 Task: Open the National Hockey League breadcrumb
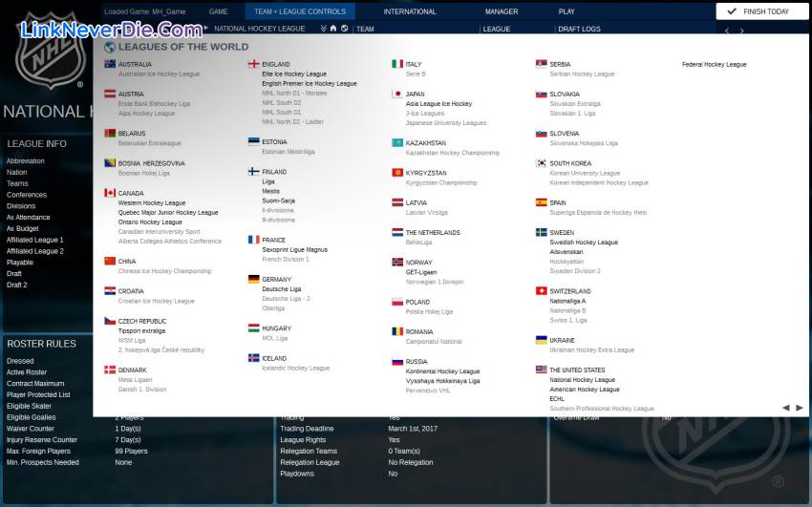tap(260, 29)
